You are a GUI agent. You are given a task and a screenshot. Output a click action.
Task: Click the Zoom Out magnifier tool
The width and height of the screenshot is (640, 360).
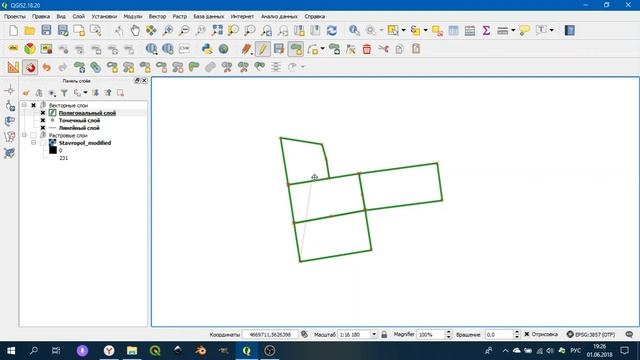coord(184,30)
